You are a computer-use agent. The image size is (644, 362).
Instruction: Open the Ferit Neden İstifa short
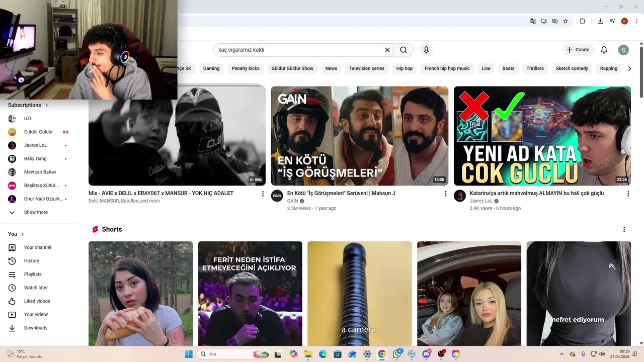tap(250, 294)
